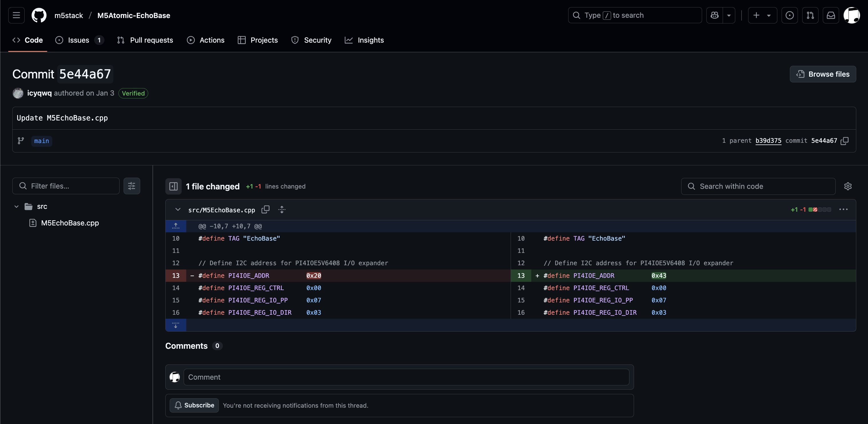Expand all lines in the diff file

click(282, 210)
